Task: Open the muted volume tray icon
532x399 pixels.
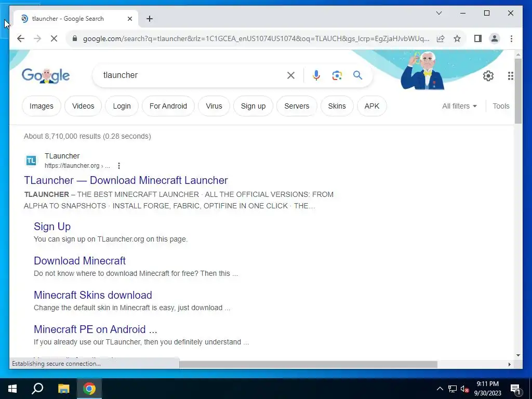Action: tap(465, 389)
